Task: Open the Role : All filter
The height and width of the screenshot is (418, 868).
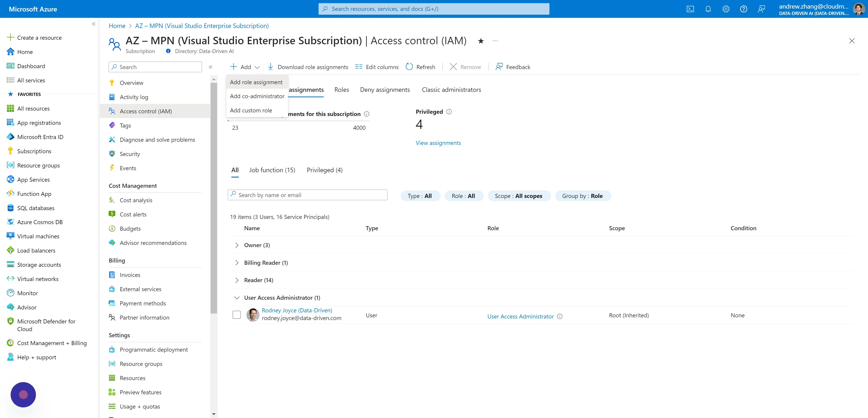Action: (464, 196)
